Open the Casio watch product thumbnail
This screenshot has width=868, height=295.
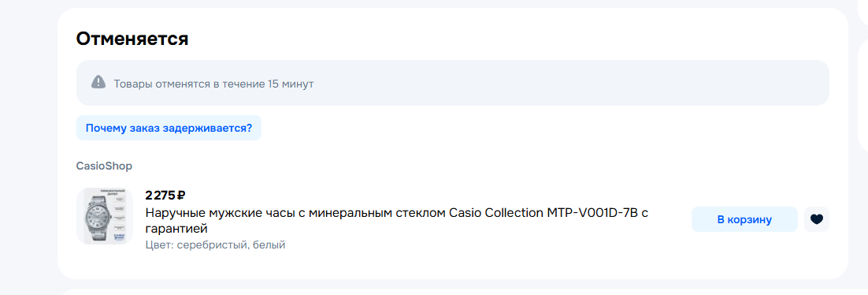click(x=105, y=216)
